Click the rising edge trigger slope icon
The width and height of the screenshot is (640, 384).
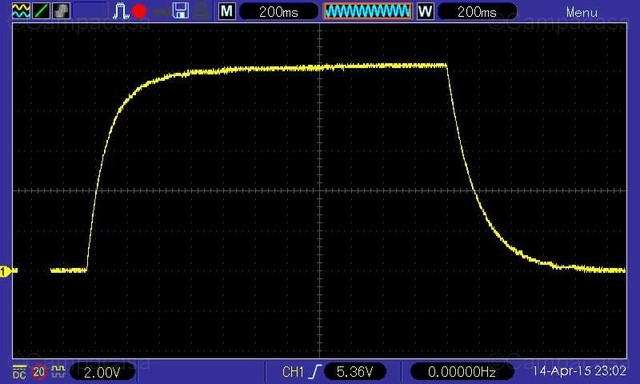click(315, 372)
